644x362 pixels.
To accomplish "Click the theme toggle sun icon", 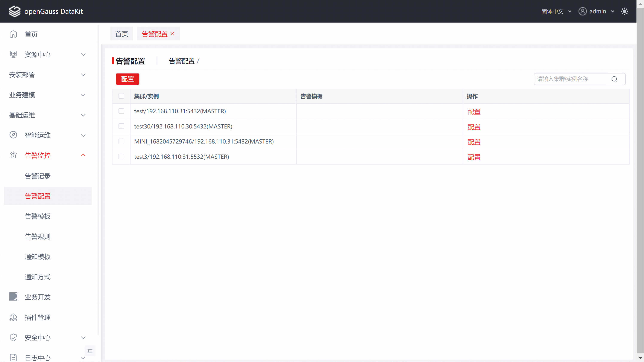I will point(624,11).
